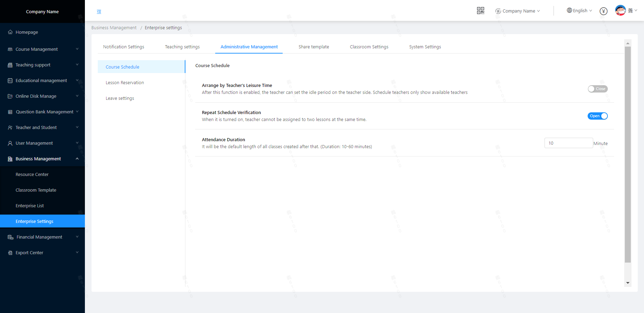Click the Financial Management sidebar icon

[10, 237]
